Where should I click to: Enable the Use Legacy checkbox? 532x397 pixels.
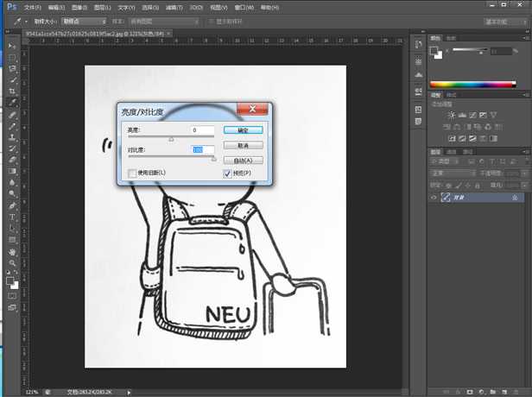tap(132, 173)
